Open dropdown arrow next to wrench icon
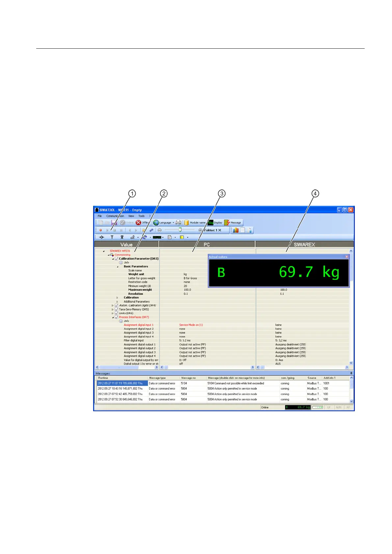The image size is (392, 554). 138,237
